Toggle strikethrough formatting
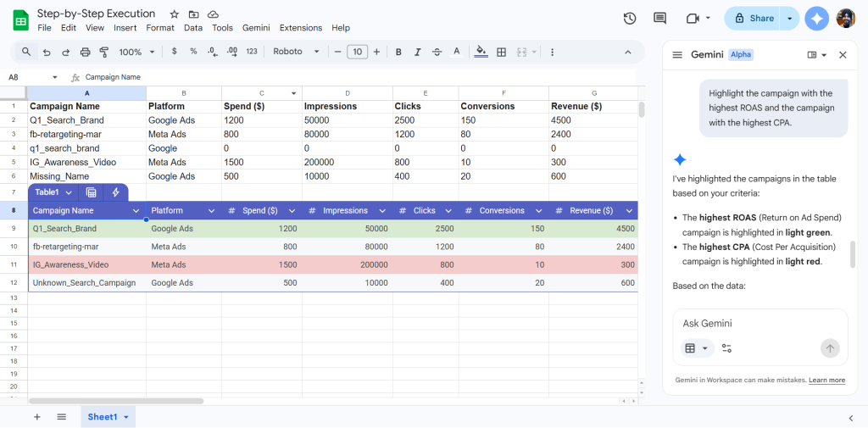This screenshot has height=428, width=868. [437, 52]
